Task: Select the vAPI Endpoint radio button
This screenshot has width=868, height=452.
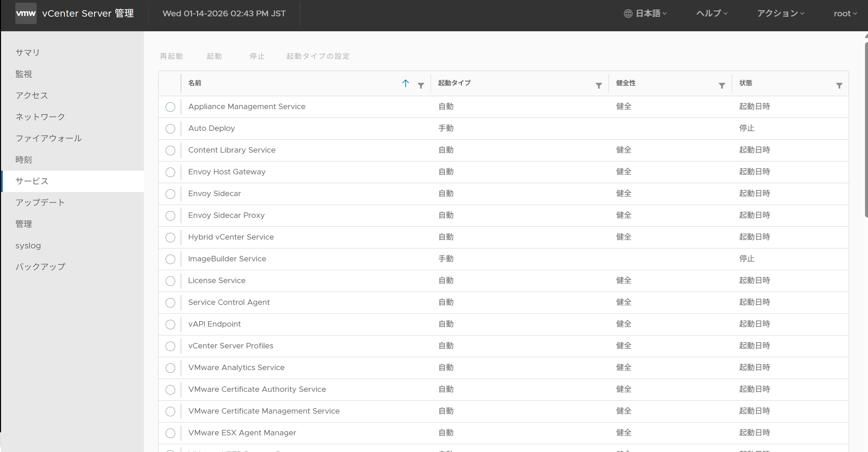Action: coord(170,325)
